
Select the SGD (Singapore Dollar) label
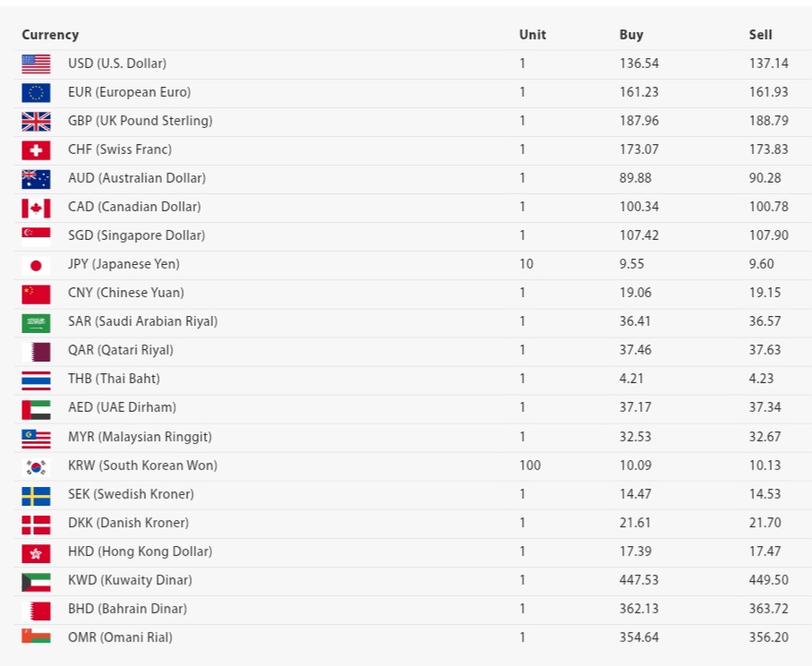pos(136,235)
